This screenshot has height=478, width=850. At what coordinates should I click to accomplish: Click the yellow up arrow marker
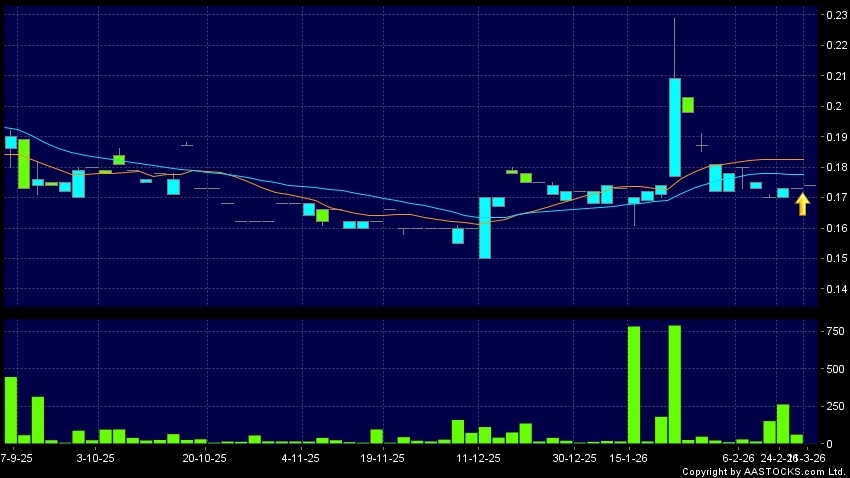coord(802,204)
